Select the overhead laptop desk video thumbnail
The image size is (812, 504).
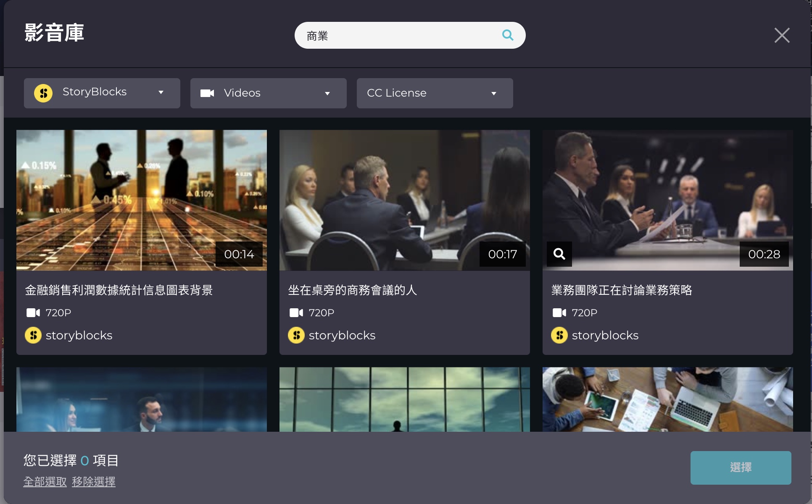coord(667,399)
